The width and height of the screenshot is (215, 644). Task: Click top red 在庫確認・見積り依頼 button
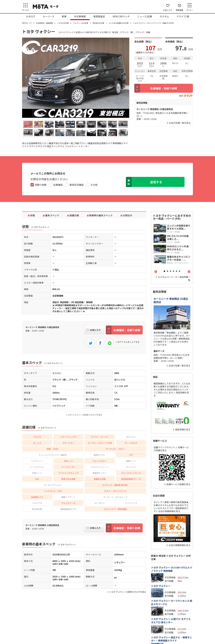163,88
